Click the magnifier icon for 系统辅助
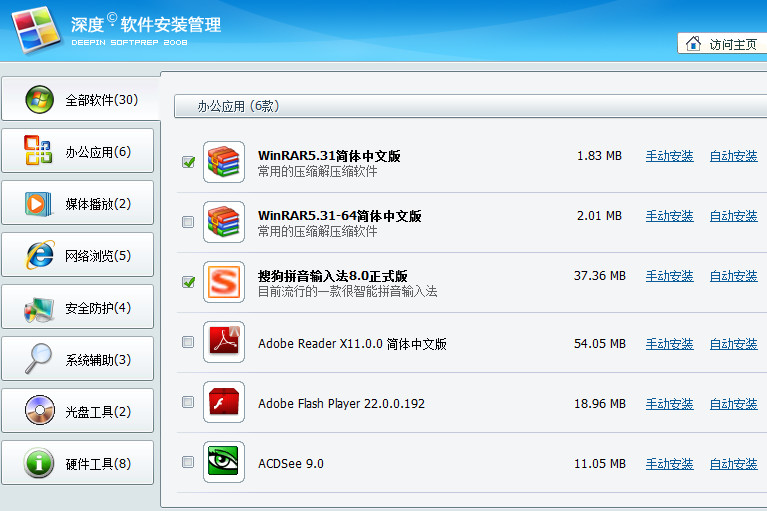Viewport: 767px width, 511px height. [x=39, y=358]
